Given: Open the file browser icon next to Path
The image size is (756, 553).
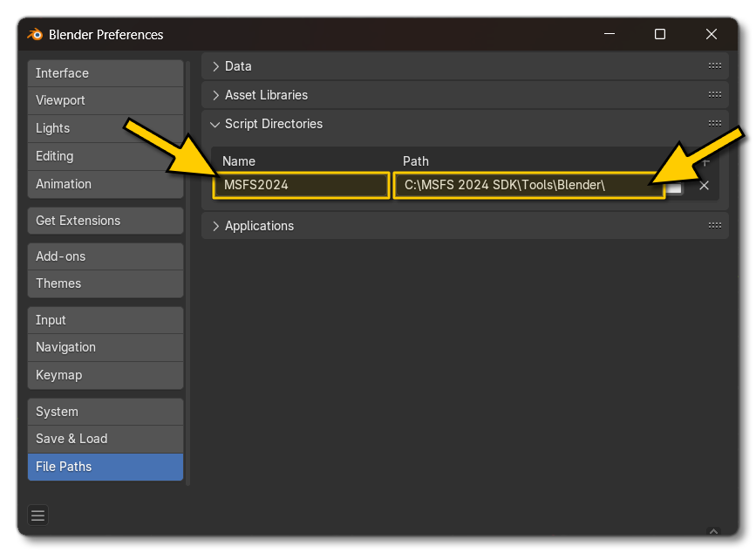Looking at the screenshot, I should tap(675, 186).
